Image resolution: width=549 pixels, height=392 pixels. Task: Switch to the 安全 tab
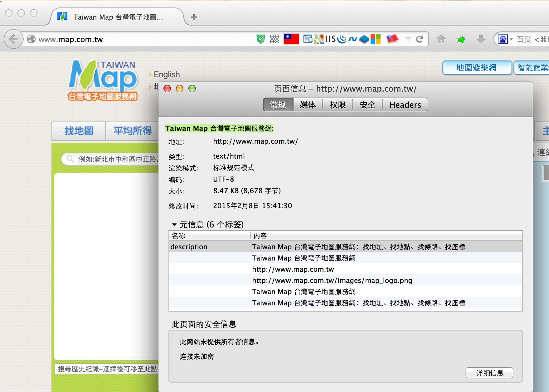[367, 105]
